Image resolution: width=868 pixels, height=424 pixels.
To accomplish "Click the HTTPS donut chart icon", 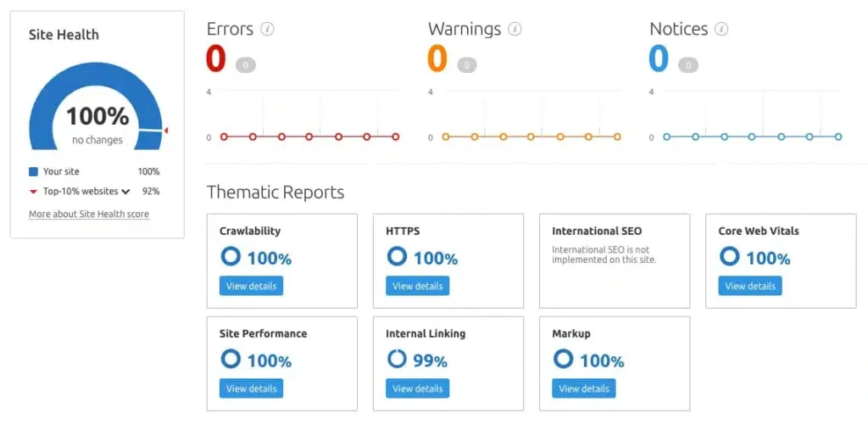I will (x=397, y=256).
